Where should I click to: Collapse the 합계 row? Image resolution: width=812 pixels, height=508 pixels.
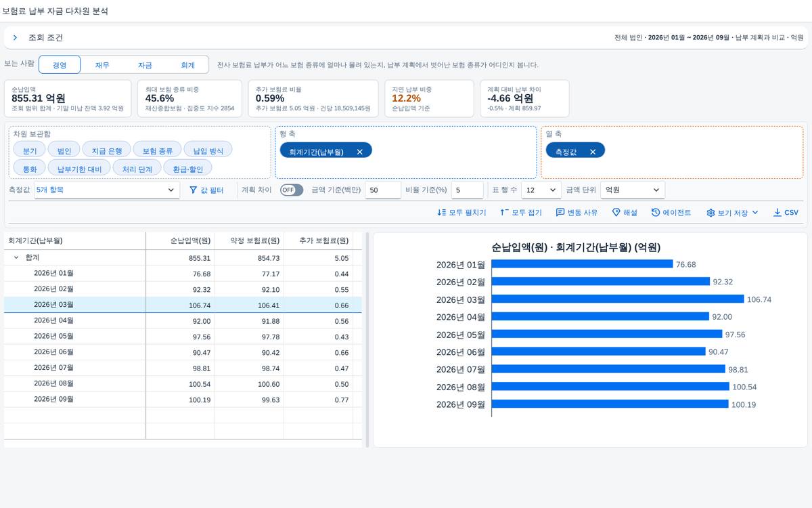[16, 258]
